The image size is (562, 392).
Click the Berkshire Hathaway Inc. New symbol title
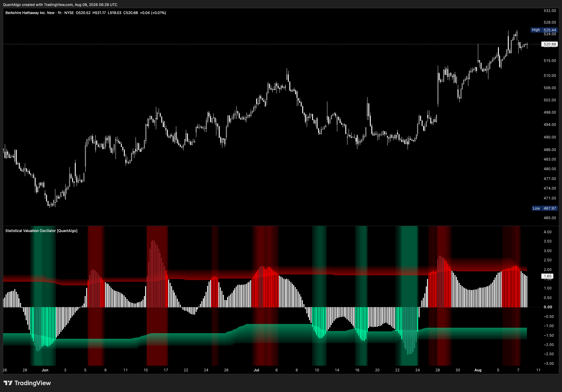30,13
